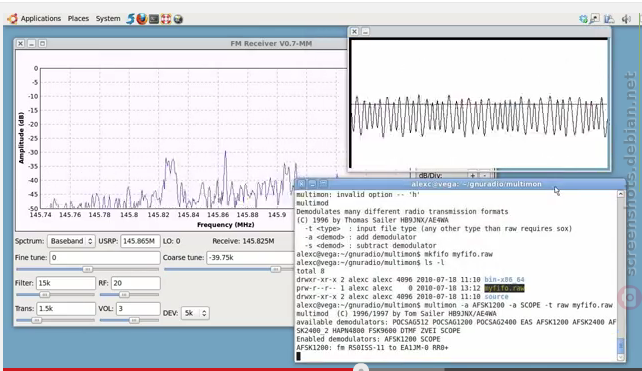Click the Dropbox tray icon

[x=583, y=19]
